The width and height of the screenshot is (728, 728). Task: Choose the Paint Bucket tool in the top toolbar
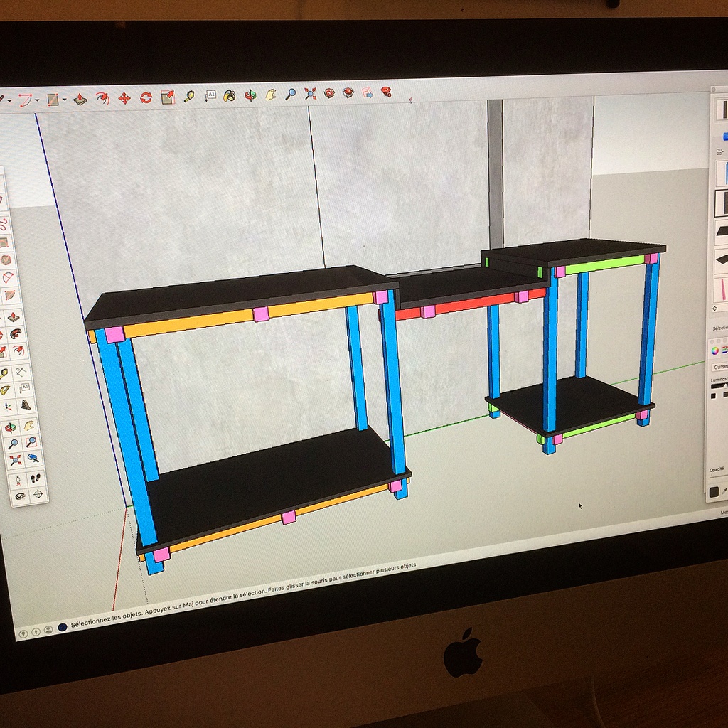pyautogui.click(x=229, y=95)
